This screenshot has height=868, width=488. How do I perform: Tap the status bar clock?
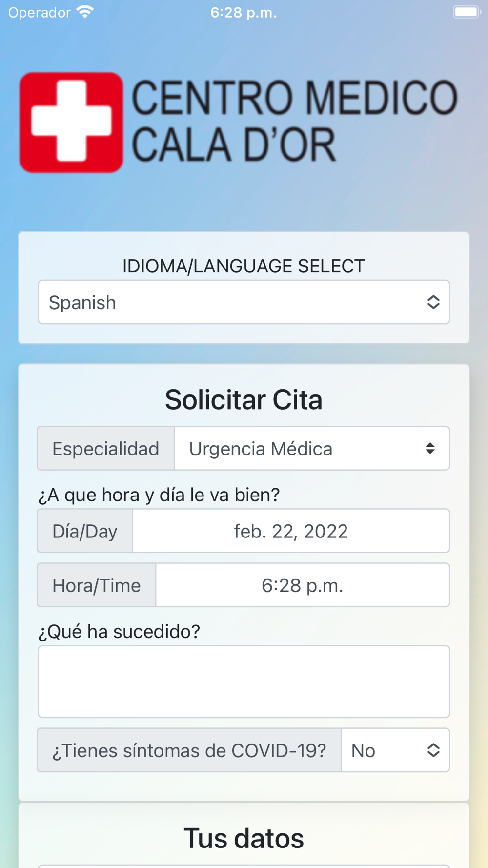pyautogui.click(x=244, y=13)
